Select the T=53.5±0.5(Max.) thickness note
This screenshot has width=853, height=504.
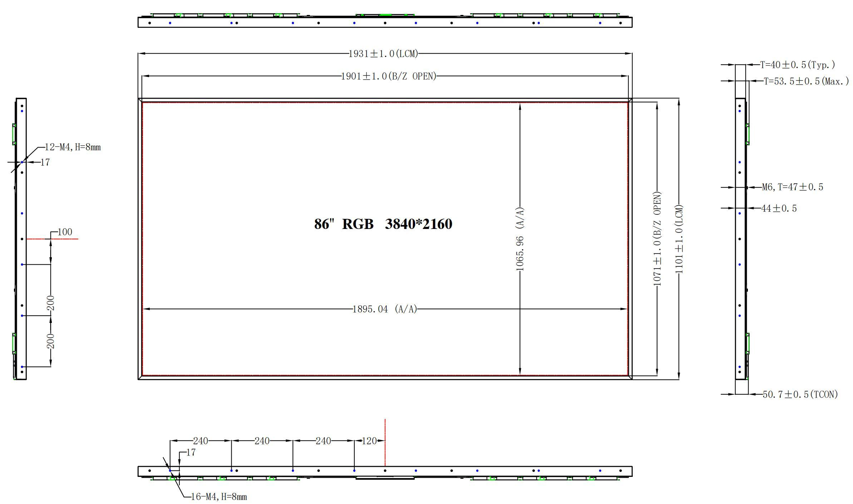coord(806,81)
